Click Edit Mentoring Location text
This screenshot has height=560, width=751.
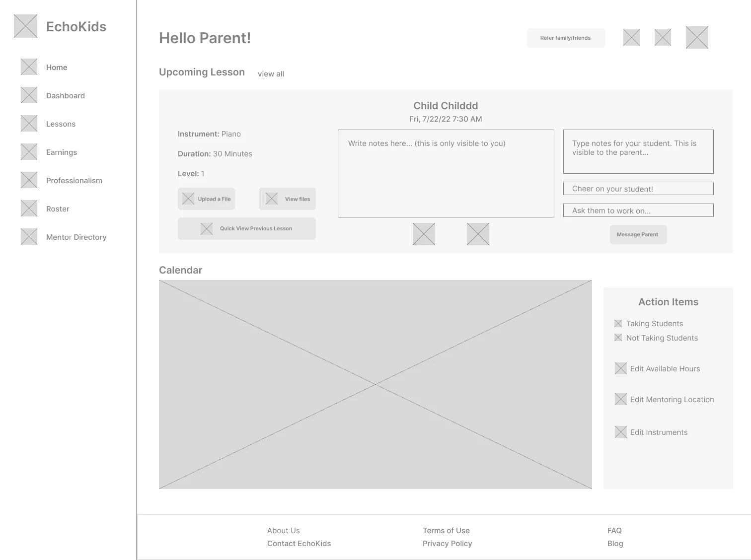coord(672,400)
